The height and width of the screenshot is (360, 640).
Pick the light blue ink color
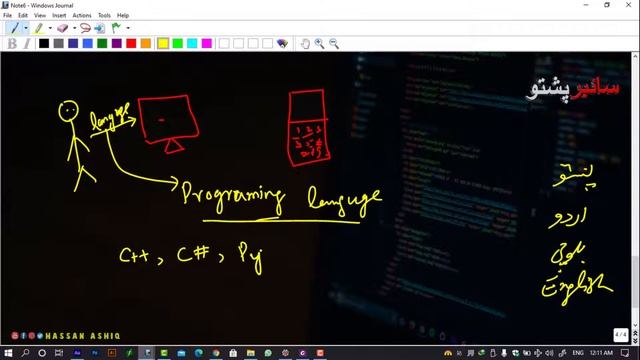[87, 43]
